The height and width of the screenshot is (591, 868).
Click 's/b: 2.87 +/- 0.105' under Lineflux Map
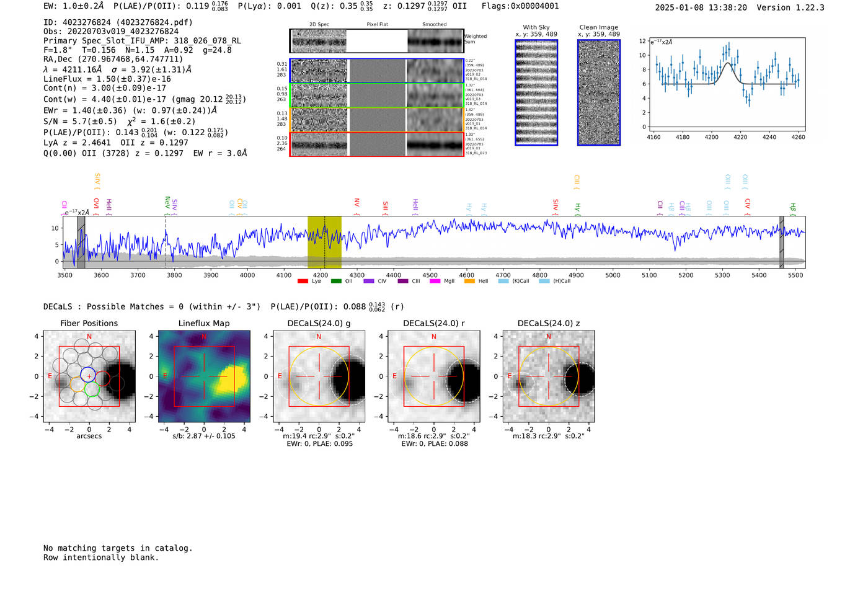tap(204, 436)
